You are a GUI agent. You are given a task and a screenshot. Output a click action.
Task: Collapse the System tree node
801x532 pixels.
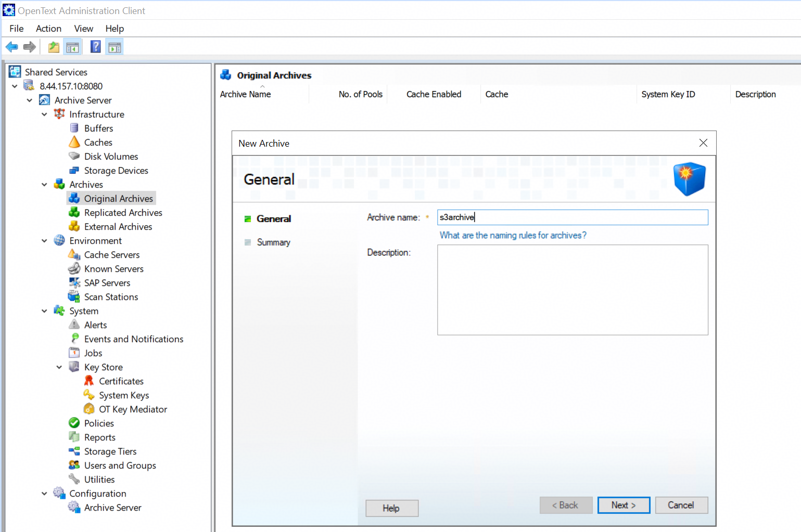pos(44,310)
